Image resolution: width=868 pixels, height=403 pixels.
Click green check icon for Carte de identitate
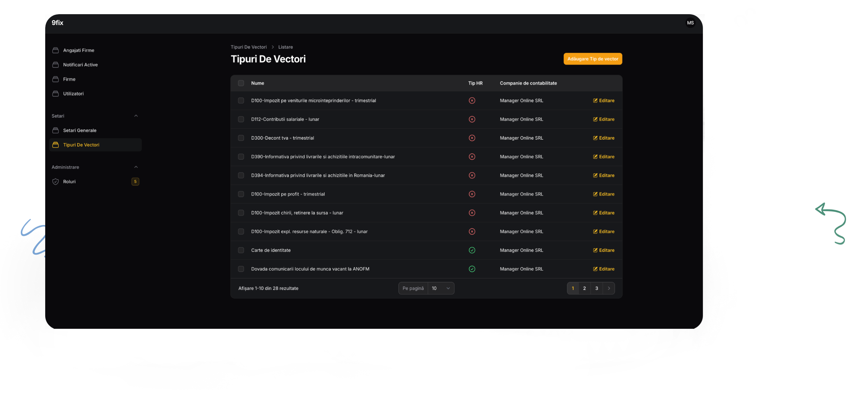(472, 250)
